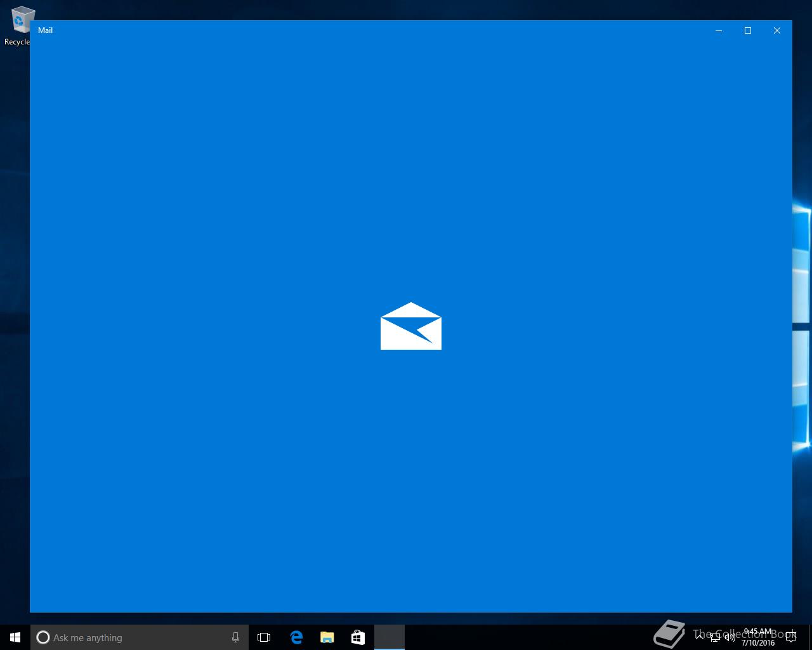This screenshot has height=650, width=812.
Task: Select the running Mail app taskbar button
Action: (x=389, y=637)
